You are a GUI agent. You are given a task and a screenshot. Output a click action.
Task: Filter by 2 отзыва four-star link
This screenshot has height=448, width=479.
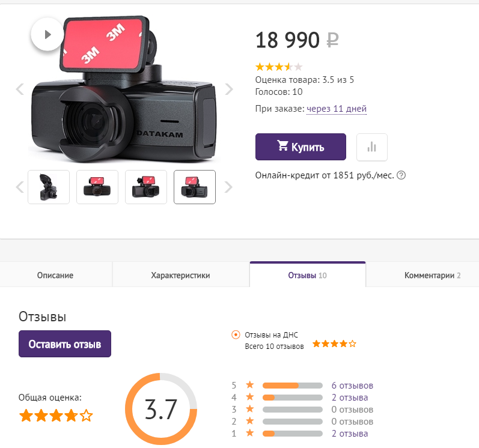click(x=350, y=398)
